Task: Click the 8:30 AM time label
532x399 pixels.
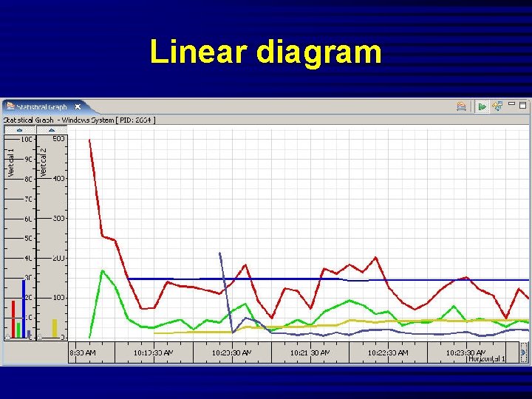Action: (x=83, y=353)
